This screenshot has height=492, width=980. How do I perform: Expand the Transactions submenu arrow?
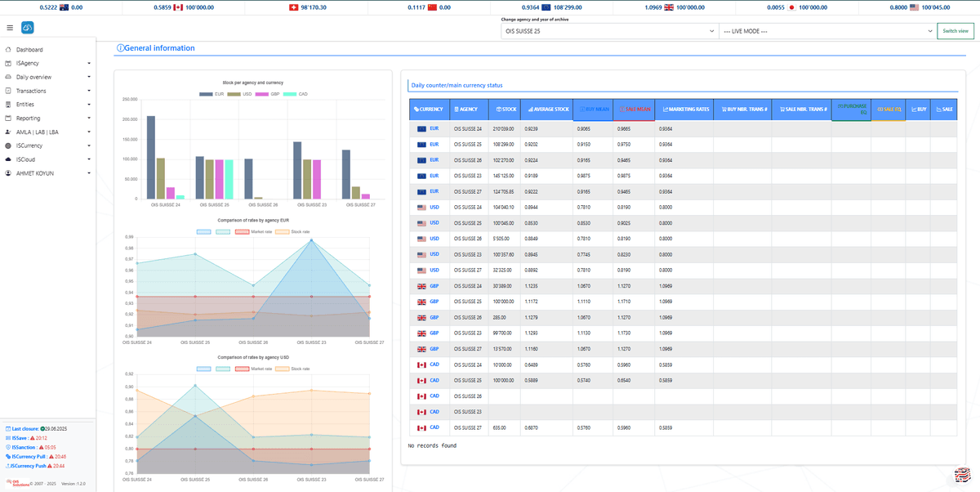coord(87,91)
